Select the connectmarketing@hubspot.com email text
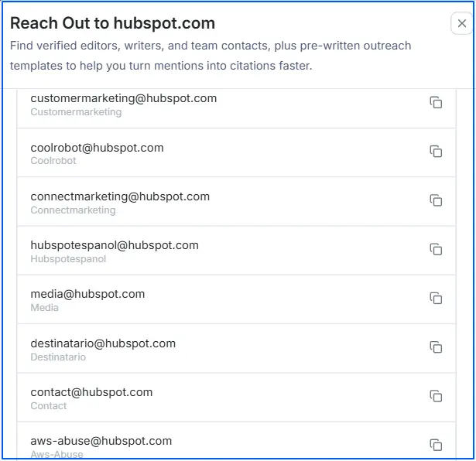This screenshot has width=476, height=461. pyautogui.click(x=120, y=196)
